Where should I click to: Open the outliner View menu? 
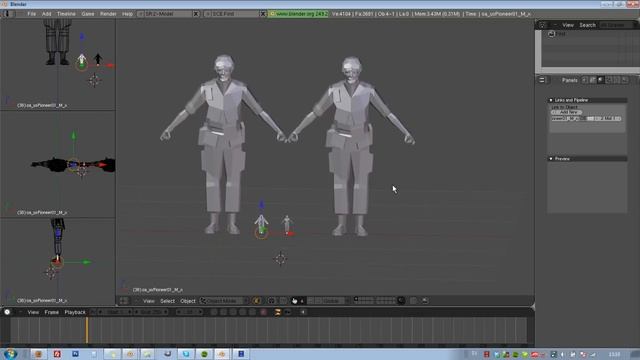tap(568, 25)
